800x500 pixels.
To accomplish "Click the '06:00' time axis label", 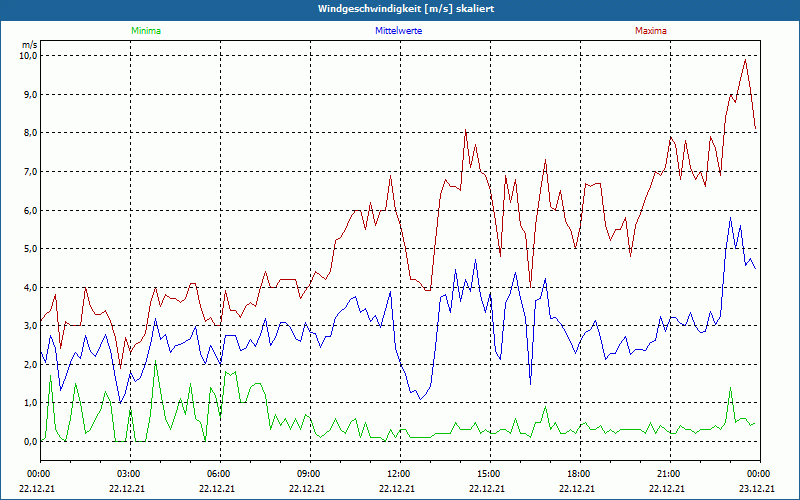I will coord(219,474).
